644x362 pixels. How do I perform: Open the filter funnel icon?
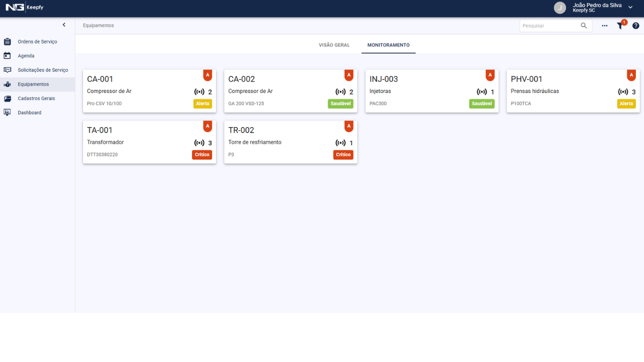coord(620,26)
